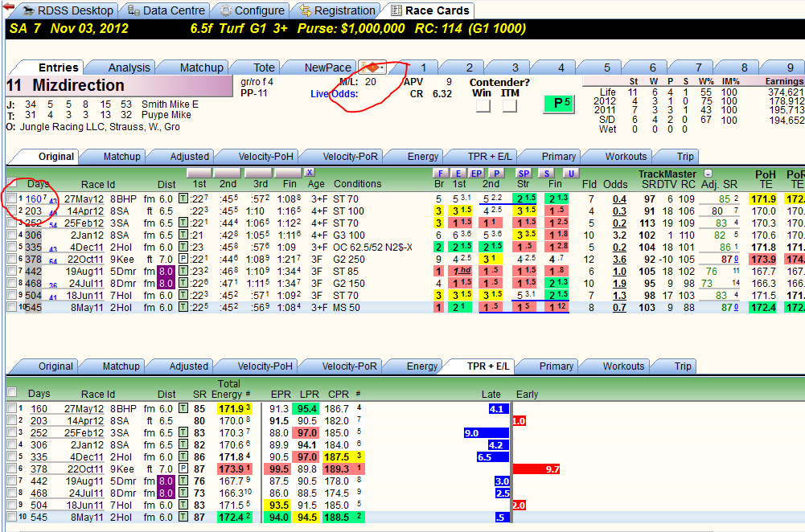Click the S running-style filter button
Screen dimensions: 805x532
[x=547, y=174]
